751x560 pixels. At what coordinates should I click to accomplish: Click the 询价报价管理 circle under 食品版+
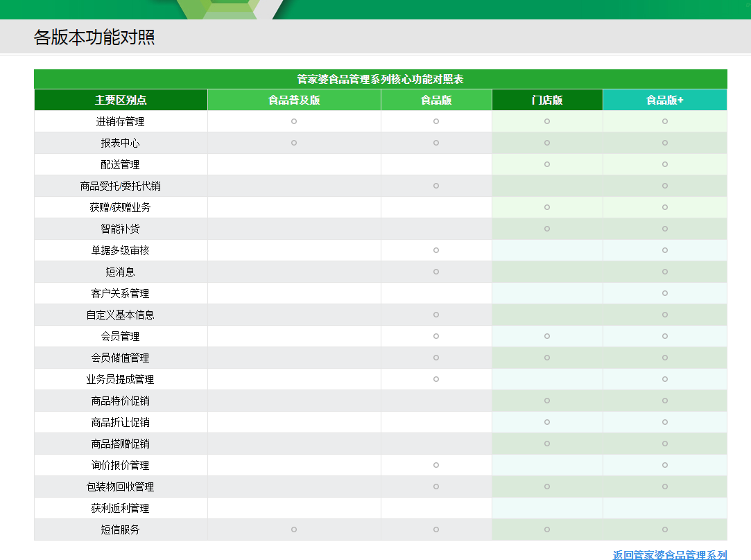664,465
